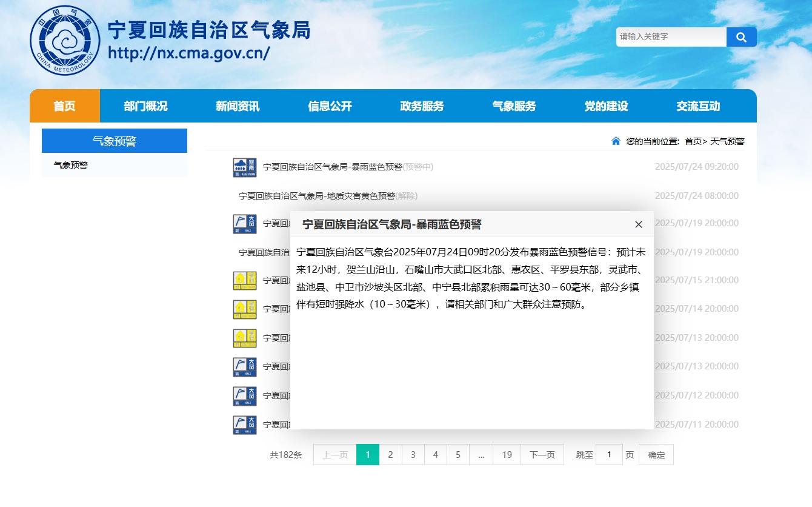Select 气象预警 in the left sidebar
The image size is (812, 507).
pyautogui.click(x=71, y=165)
